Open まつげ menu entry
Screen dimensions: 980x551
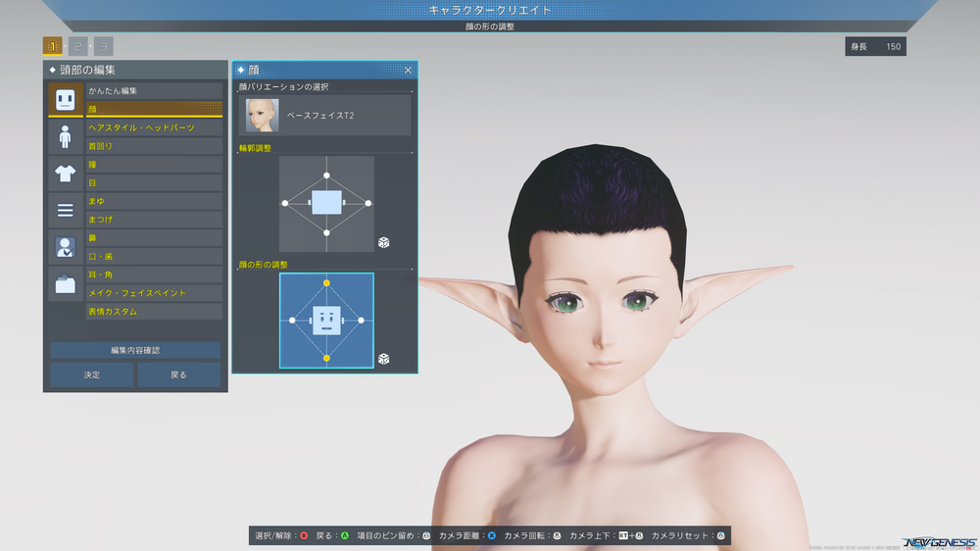click(x=155, y=220)
